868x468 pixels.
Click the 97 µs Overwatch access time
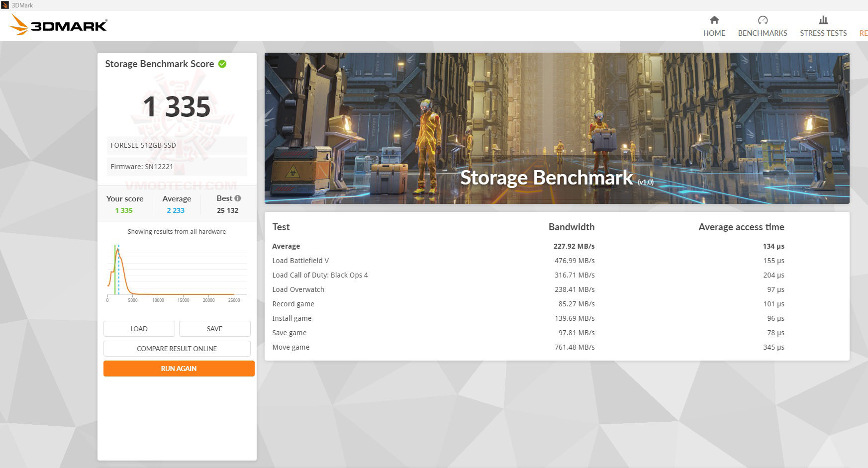[775, 289]
